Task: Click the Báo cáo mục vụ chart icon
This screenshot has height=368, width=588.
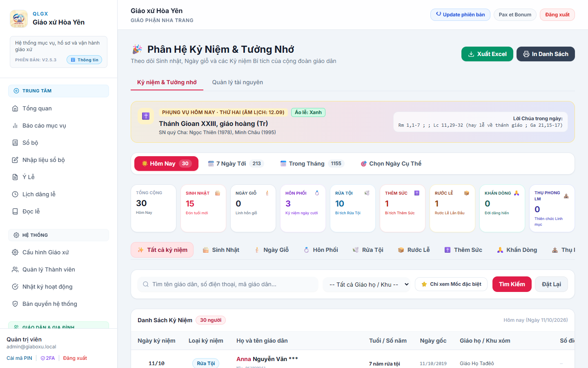Action: [x=15, y=126]
